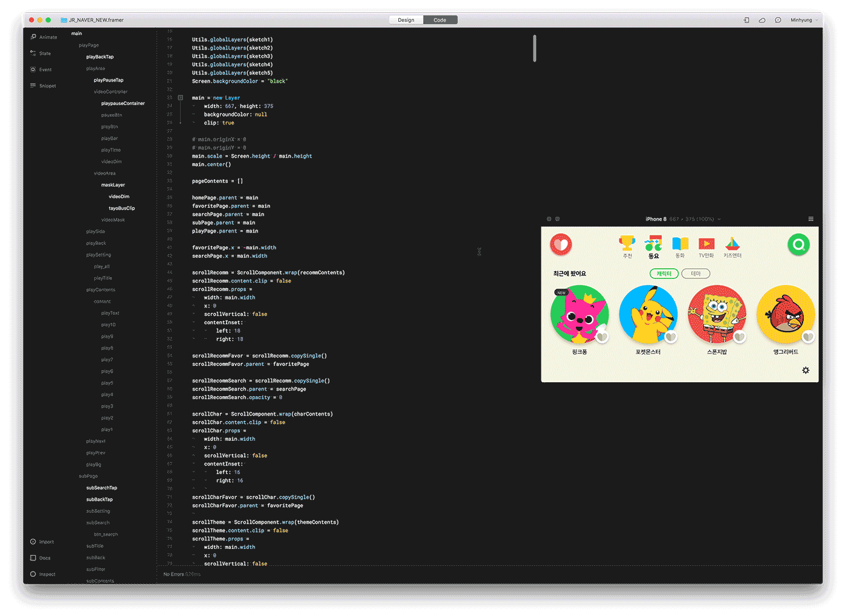Screen dimensions: 846x616
Task: Select the playPage layer
Action: [88, 45]
